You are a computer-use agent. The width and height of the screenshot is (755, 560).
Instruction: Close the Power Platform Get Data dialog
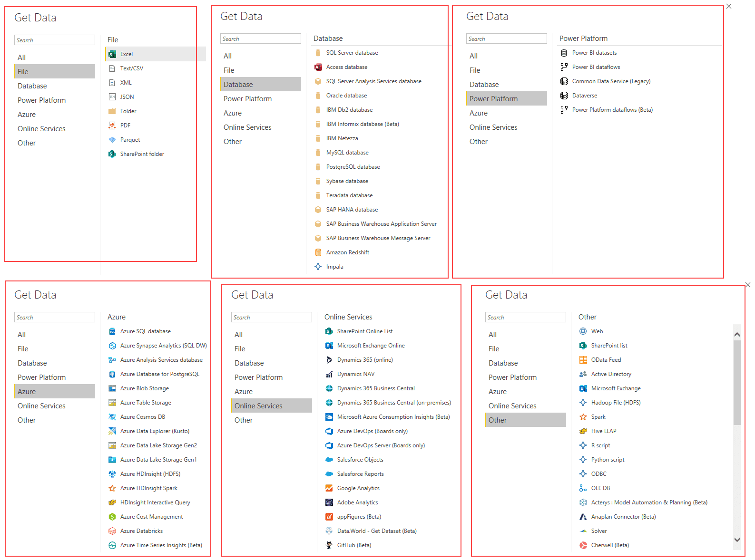729,6
